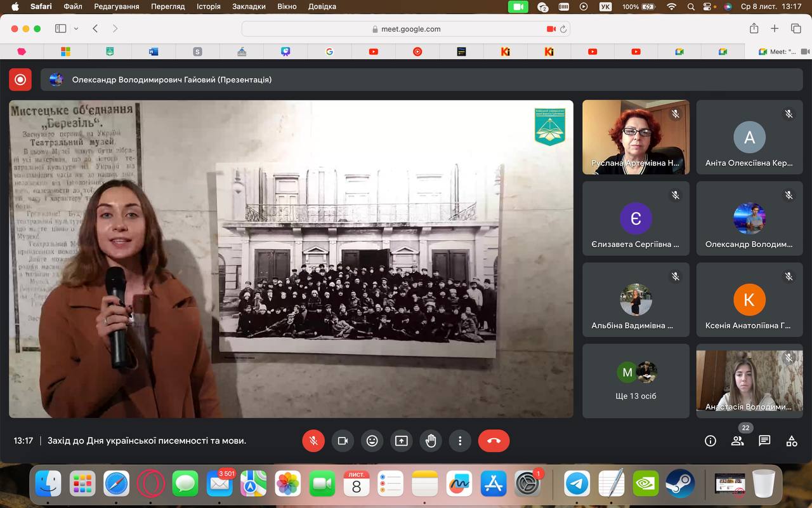Screen dimensions: 812x508
Task: Open the Закладки menu
Action: tap(249, 6)
